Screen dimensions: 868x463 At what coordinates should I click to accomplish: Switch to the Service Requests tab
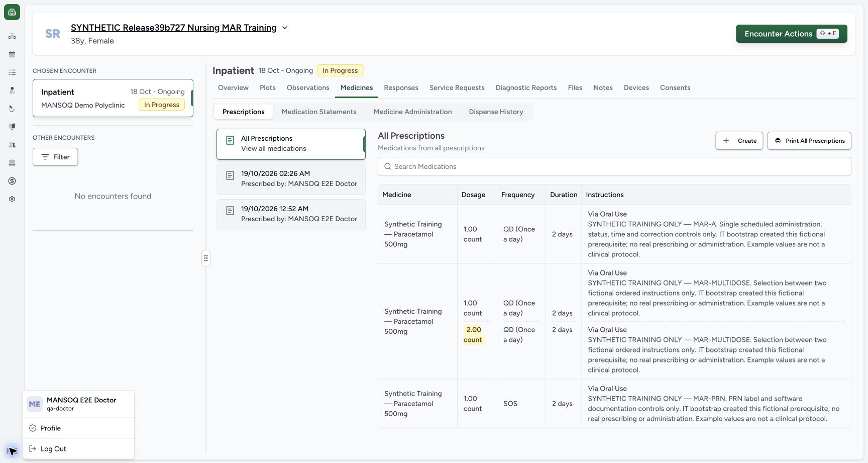pos(457,87)
